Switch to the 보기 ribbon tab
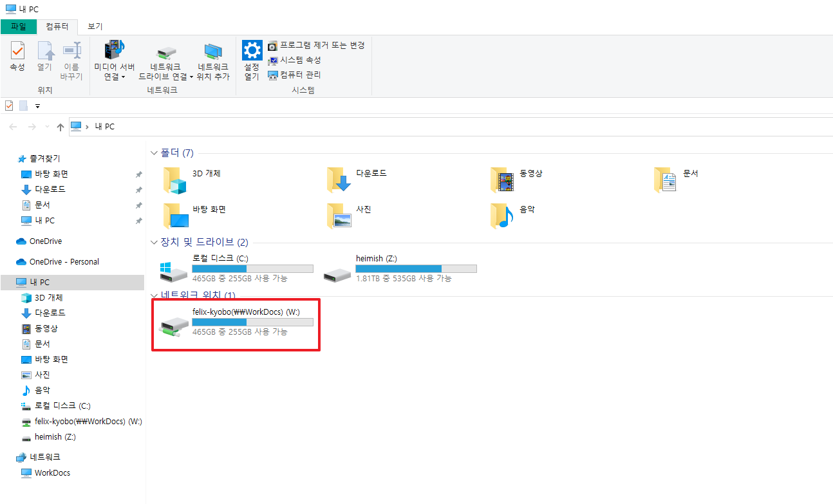 94,28
